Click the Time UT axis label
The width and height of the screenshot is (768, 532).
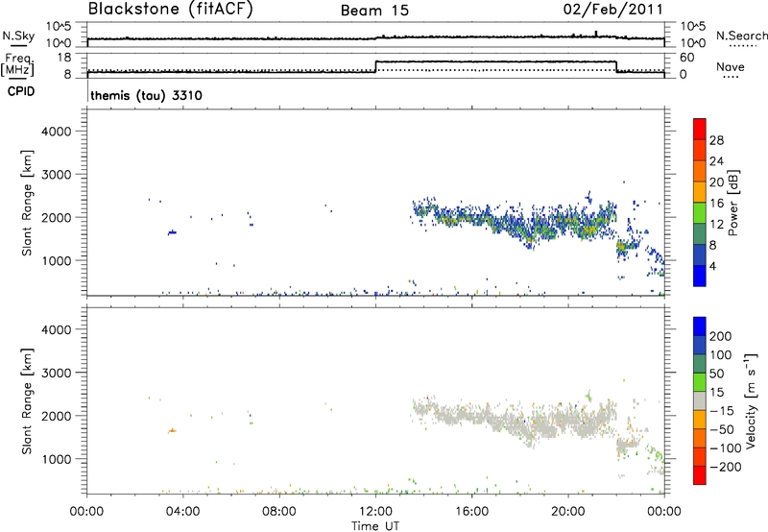click(375, 526)
